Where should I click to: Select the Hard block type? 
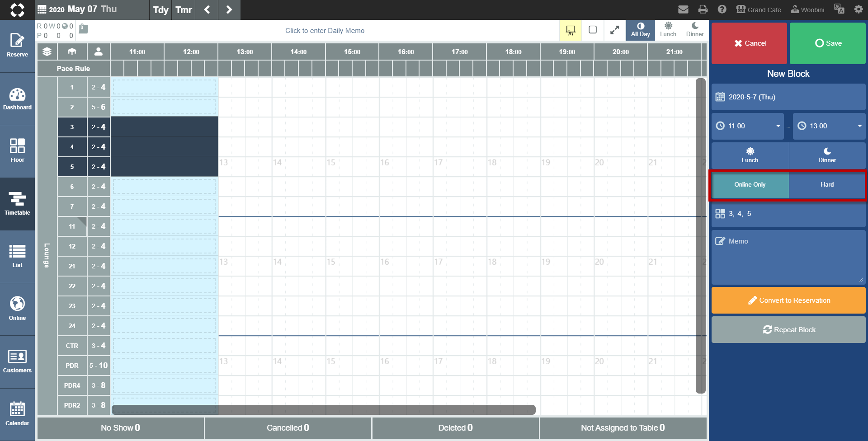coord(827,185)
